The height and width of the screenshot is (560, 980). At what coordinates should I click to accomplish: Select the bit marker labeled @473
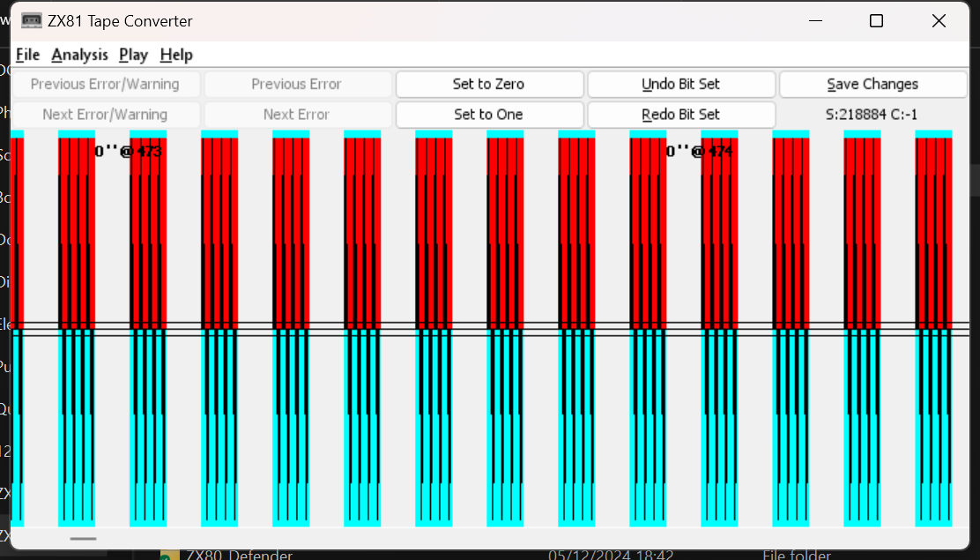tap(129, 152)
